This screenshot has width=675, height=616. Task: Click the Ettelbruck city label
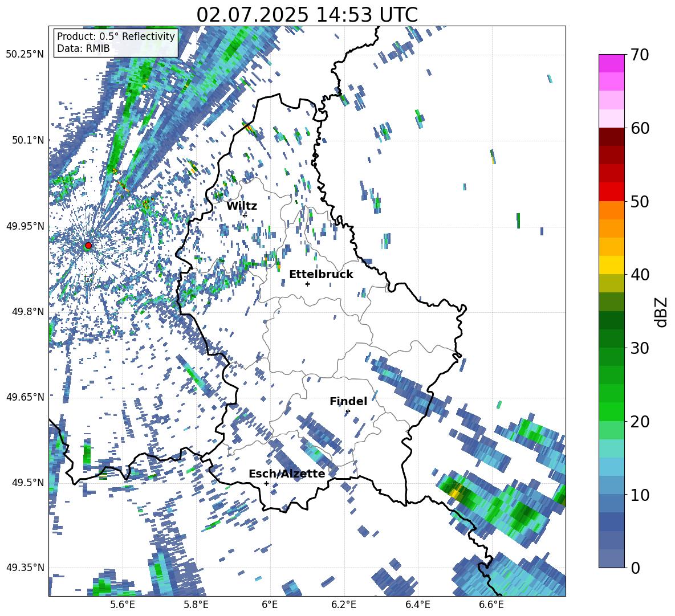click(x=321, y=275)
